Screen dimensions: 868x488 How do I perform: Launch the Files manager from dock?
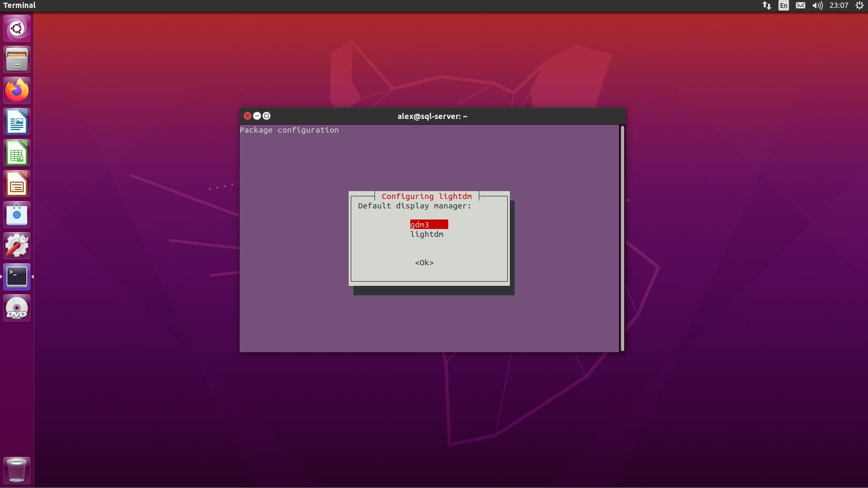[x=17, y=59]
